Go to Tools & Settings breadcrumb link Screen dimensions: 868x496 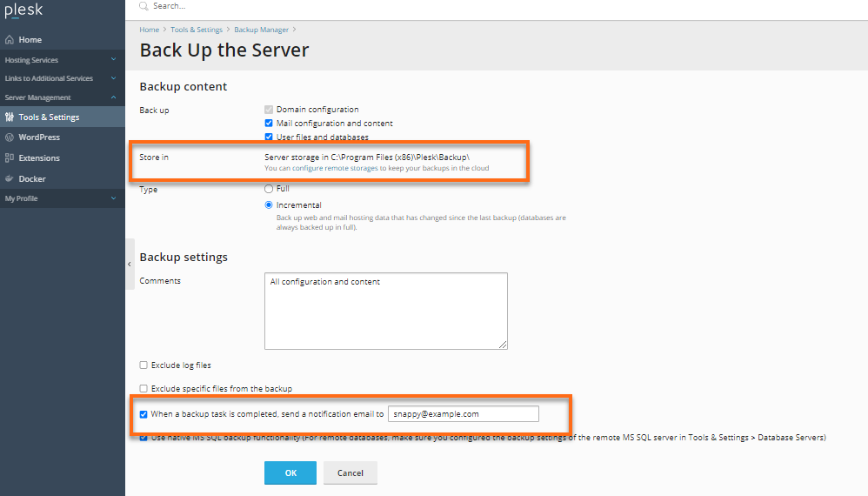(x=197, y=30)
